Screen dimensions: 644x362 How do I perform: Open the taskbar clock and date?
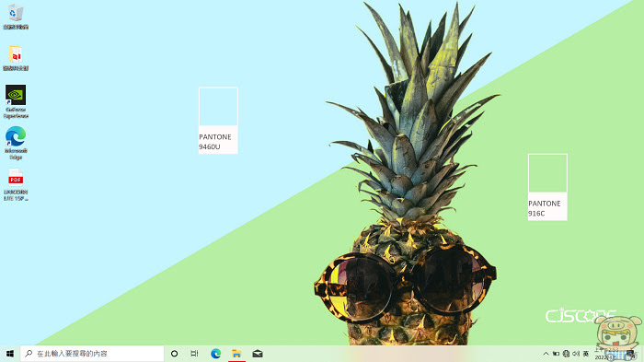[607, 354]
